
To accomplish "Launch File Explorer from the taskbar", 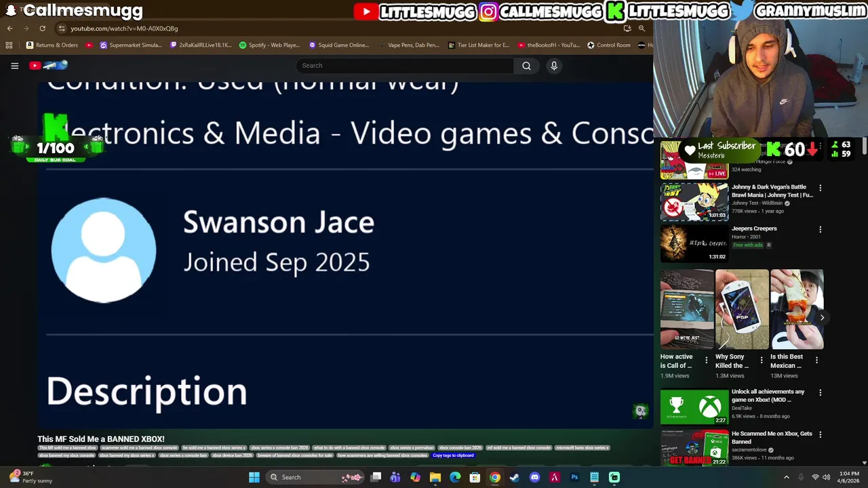I will [x=435, y=477].
